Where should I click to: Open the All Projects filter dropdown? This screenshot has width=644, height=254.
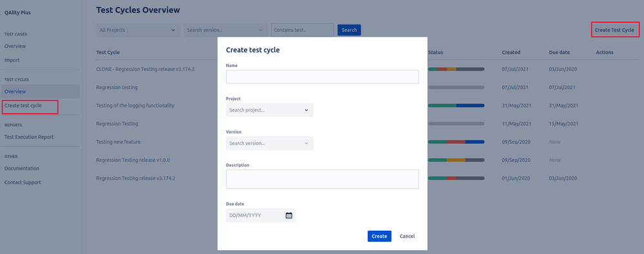tap(138, 30)
